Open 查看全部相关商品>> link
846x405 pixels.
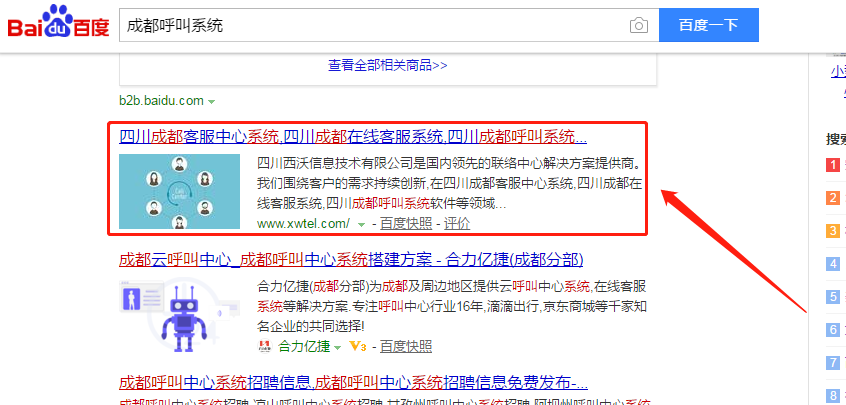[x=387, y=66]
